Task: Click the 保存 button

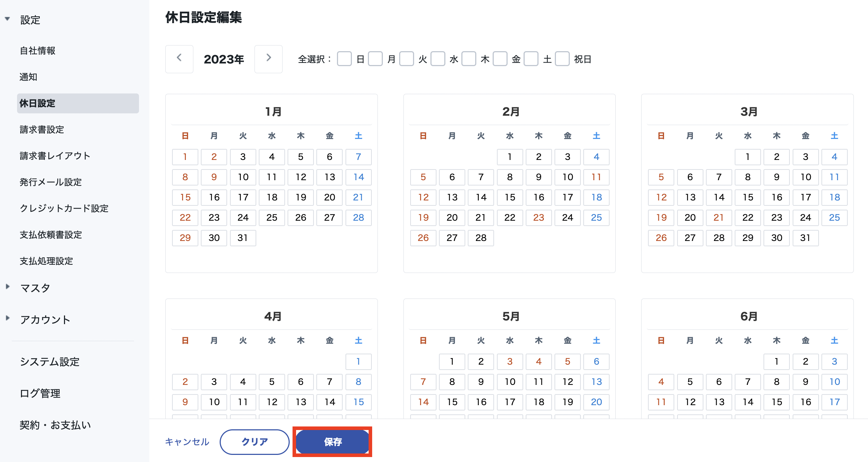Action: click(332, 442)
